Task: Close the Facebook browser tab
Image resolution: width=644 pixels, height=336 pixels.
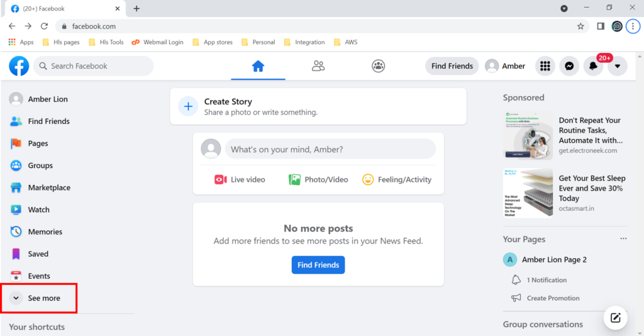Action: click(x=118, y=9)
